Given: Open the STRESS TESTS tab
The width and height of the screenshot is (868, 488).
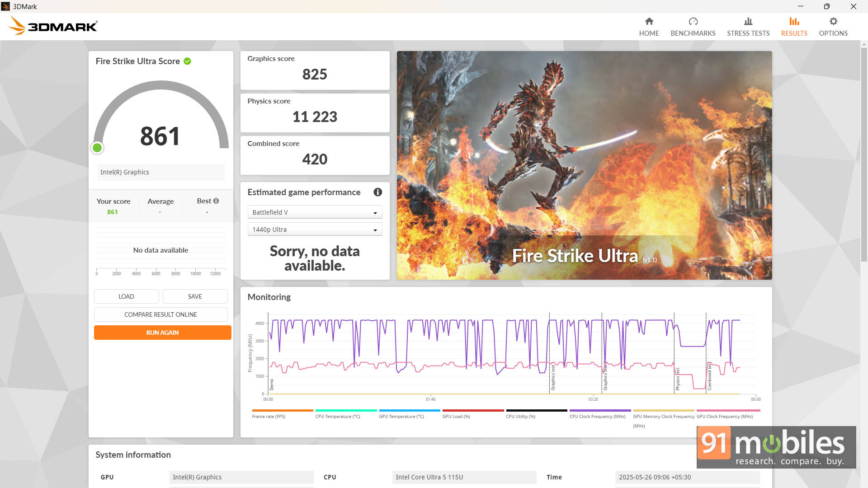Looking at the screenshot, I should coord(748,27).
